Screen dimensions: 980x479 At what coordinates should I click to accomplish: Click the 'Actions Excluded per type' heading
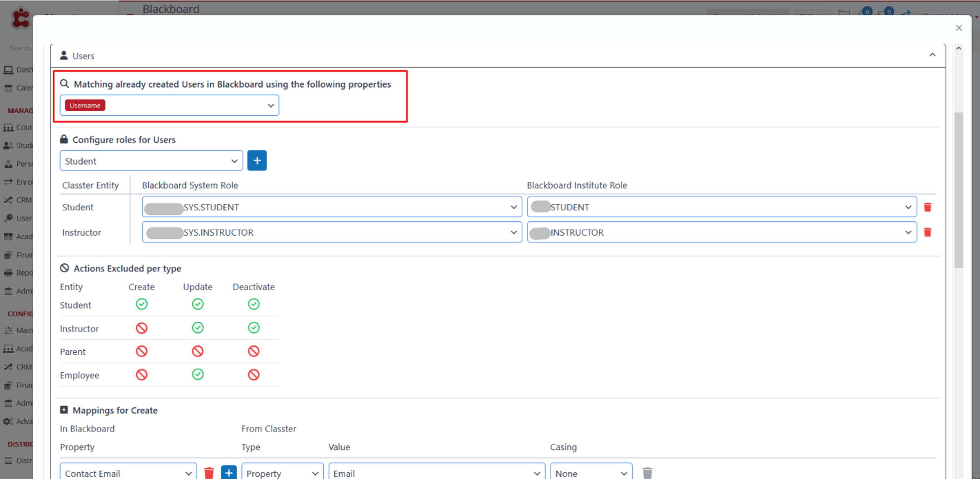pos(127,269)
